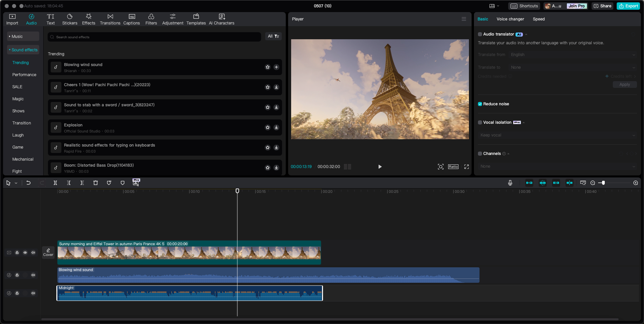The height and width of the screenshot is (324, 644).
Task: Switch to the Voice changer tab
Action: click(510, 19)
